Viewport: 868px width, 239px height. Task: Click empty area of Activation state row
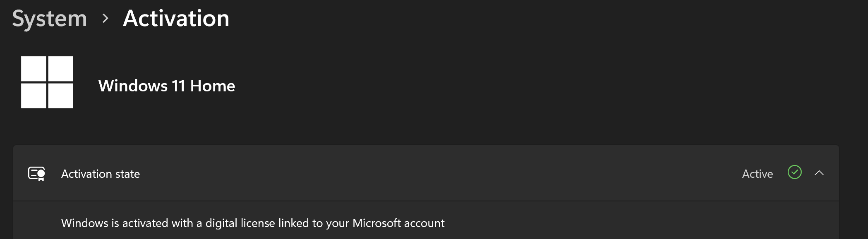pos(414,174)
